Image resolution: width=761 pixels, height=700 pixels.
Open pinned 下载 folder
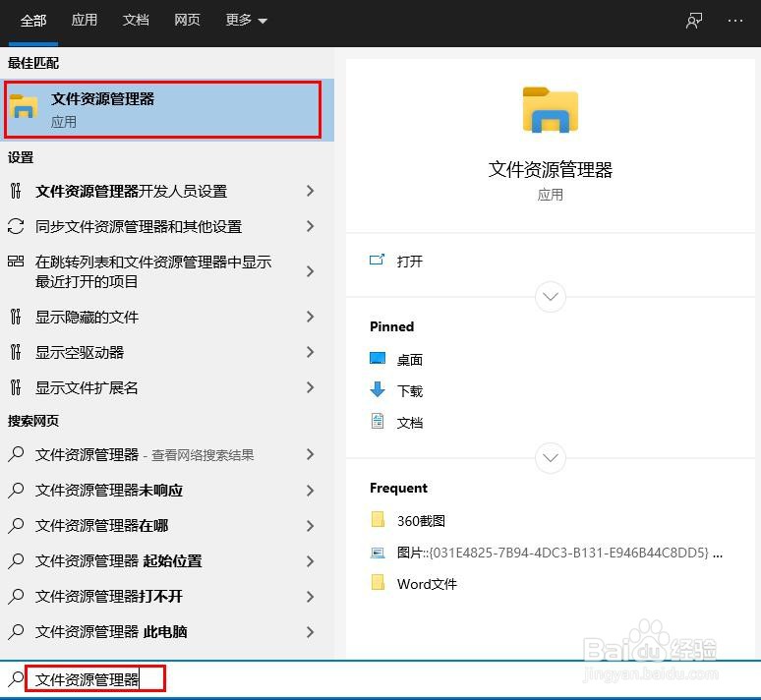point(410,390)
